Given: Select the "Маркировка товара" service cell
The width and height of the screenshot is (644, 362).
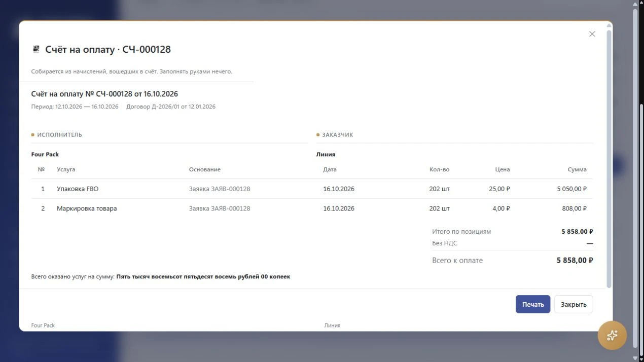Looking at the screenshot, I should (x=87, y=208).
